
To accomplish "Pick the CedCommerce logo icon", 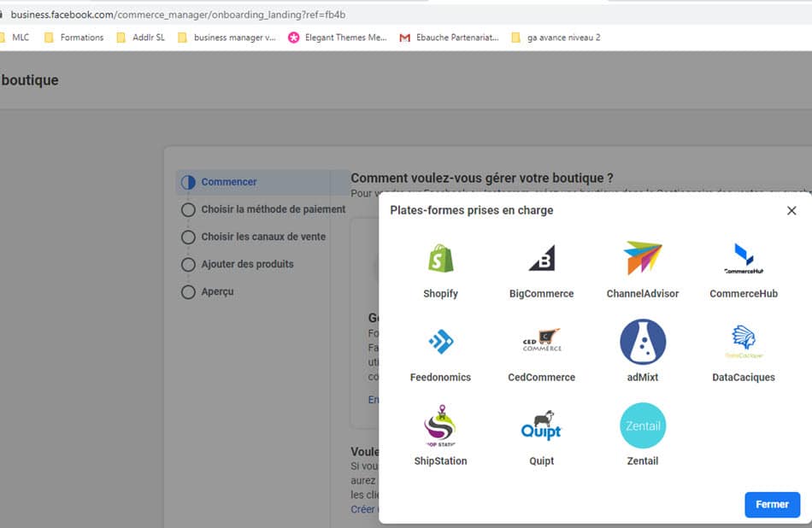I will 542,340.
